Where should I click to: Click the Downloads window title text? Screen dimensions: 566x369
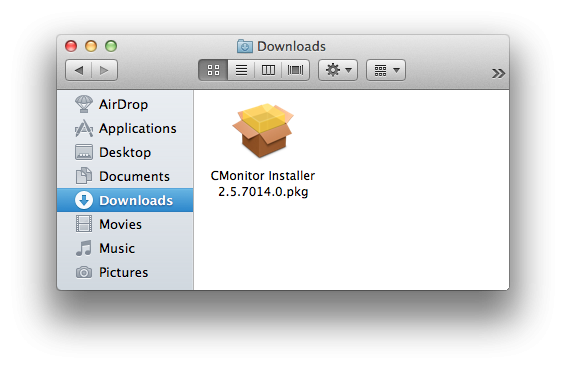(x=291, y=47)
